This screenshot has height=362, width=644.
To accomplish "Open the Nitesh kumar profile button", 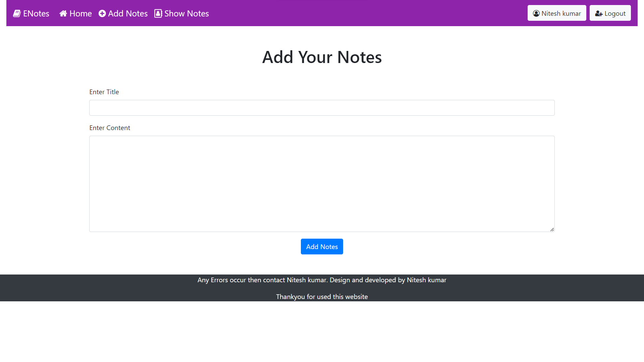I will 557,13.
